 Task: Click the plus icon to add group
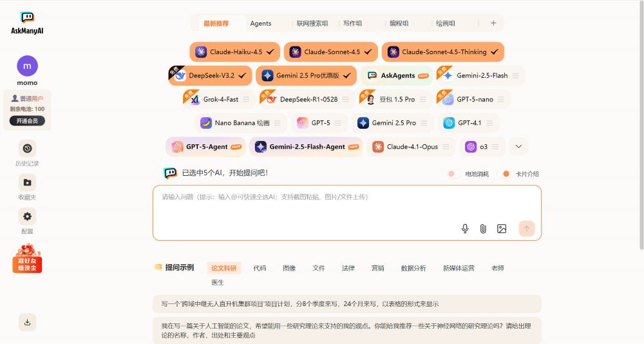[493, 23]
